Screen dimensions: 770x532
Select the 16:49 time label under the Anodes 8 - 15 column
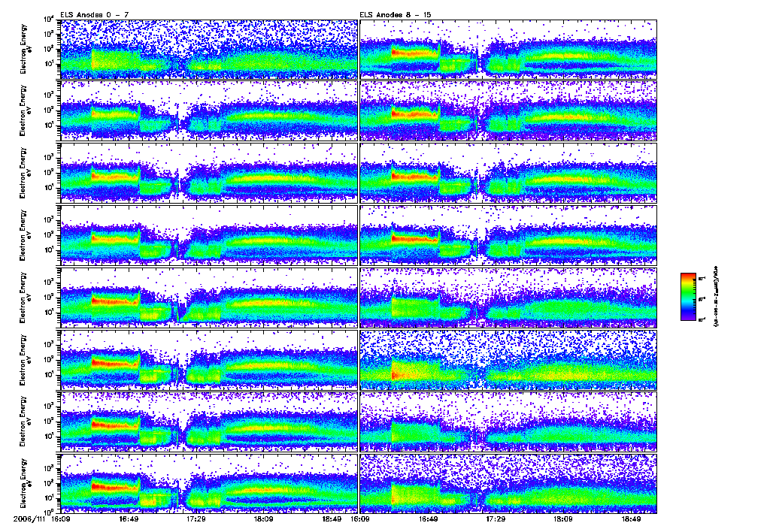coord(428,519)
